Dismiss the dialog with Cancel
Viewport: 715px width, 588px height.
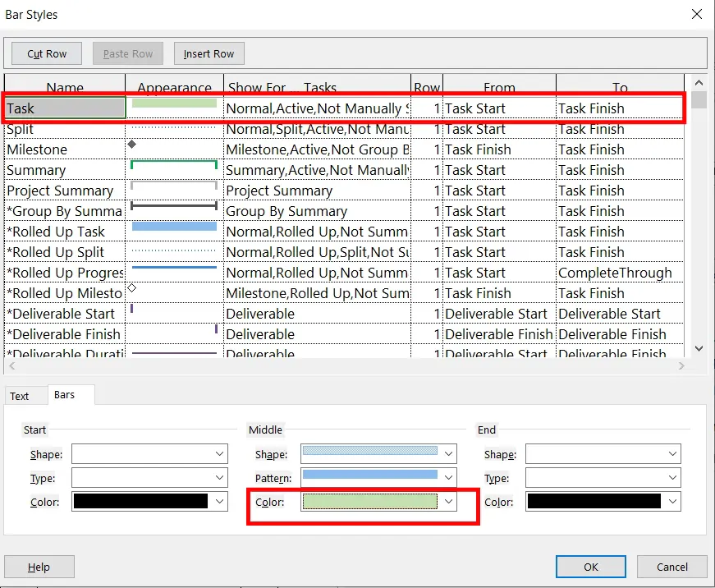point(671,567)
